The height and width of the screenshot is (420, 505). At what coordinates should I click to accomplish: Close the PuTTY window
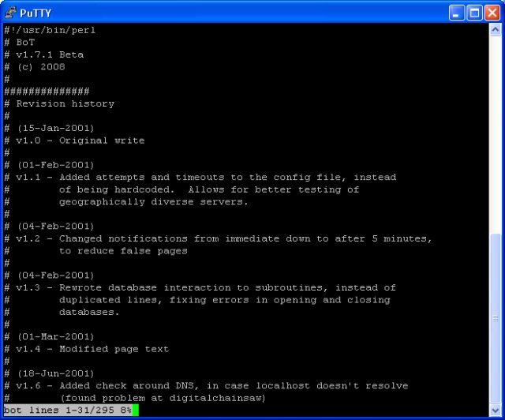coord(492,13)
